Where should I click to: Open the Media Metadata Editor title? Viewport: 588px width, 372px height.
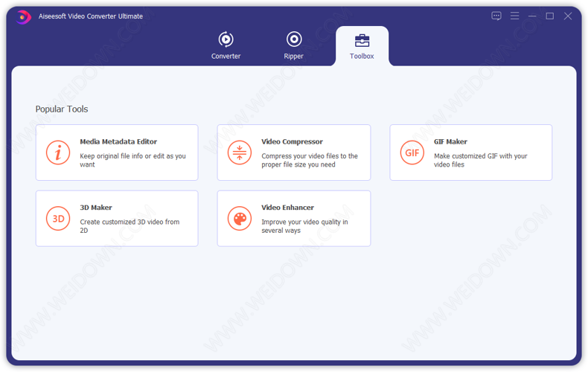coord(118,141)
